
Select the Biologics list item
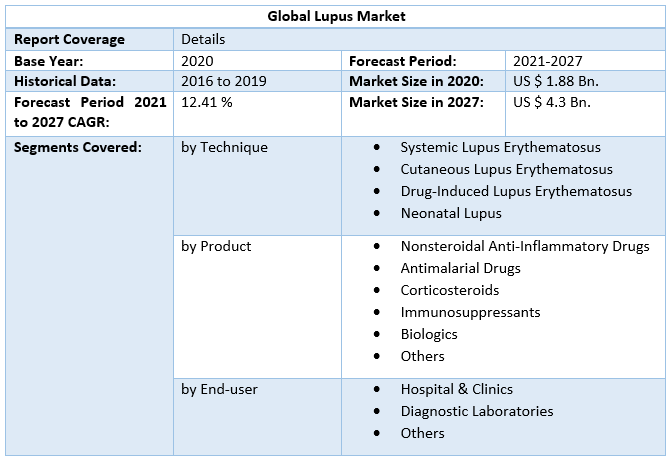tap(429, 334)
